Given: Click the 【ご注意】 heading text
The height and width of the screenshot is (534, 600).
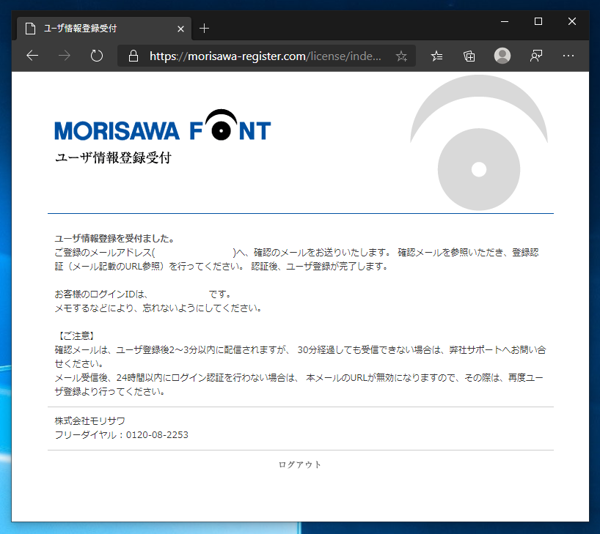Looking at the screenshot, I should [x=75, y=336].
